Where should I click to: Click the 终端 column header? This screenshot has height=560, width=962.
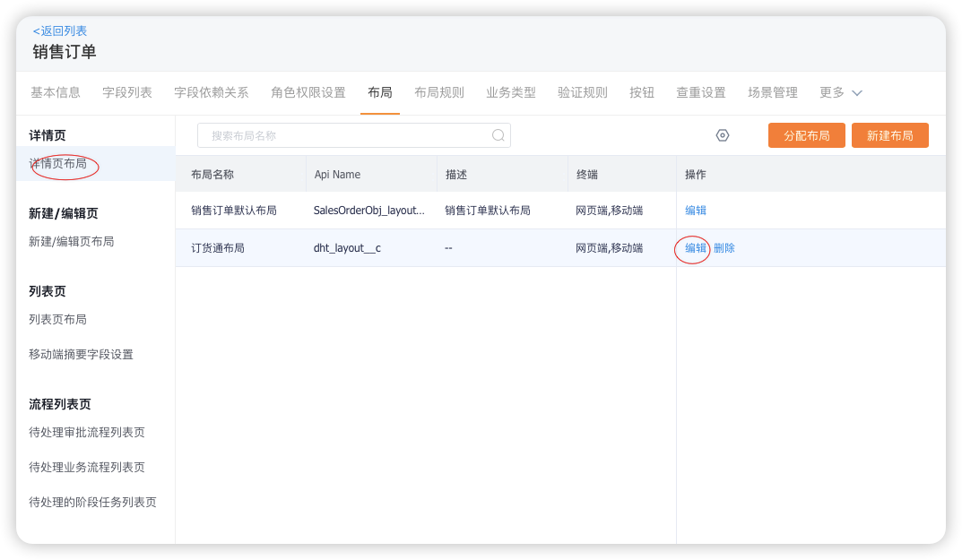pyautogui.click(x=586, y=174)
